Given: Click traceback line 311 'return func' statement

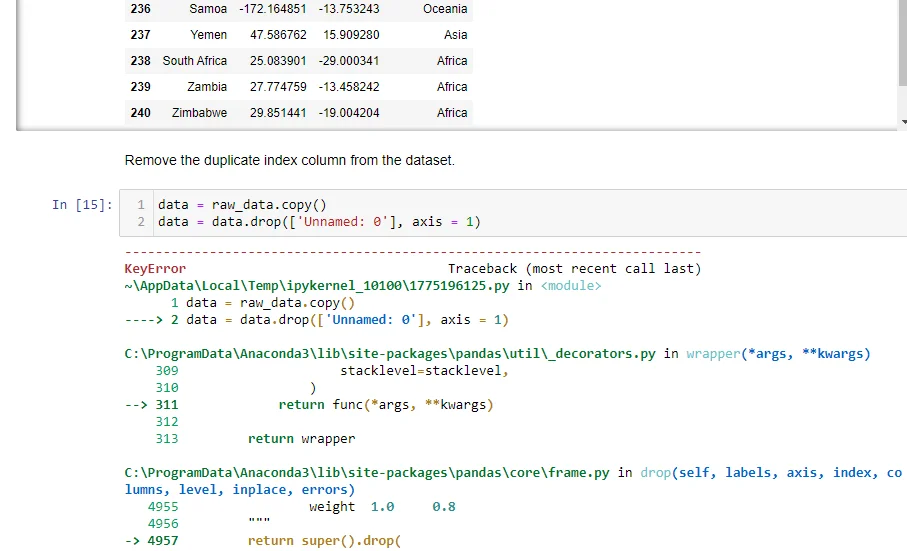Looking at the screenshot, I should pos(386,405).
